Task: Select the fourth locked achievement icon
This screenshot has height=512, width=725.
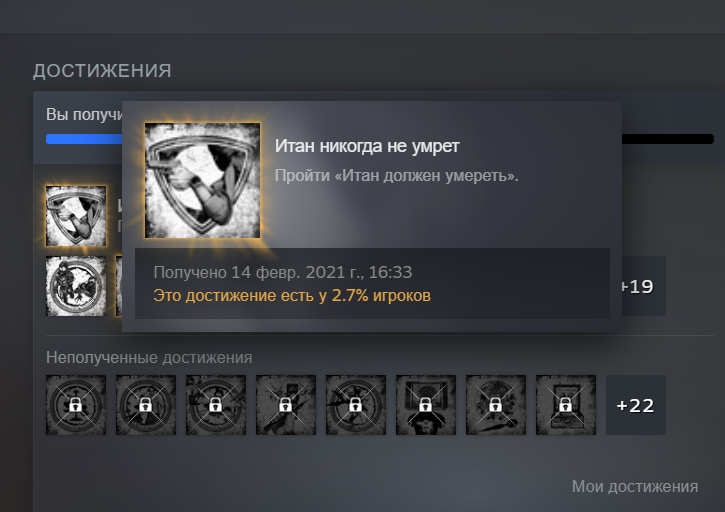Action: pos(286,405)
